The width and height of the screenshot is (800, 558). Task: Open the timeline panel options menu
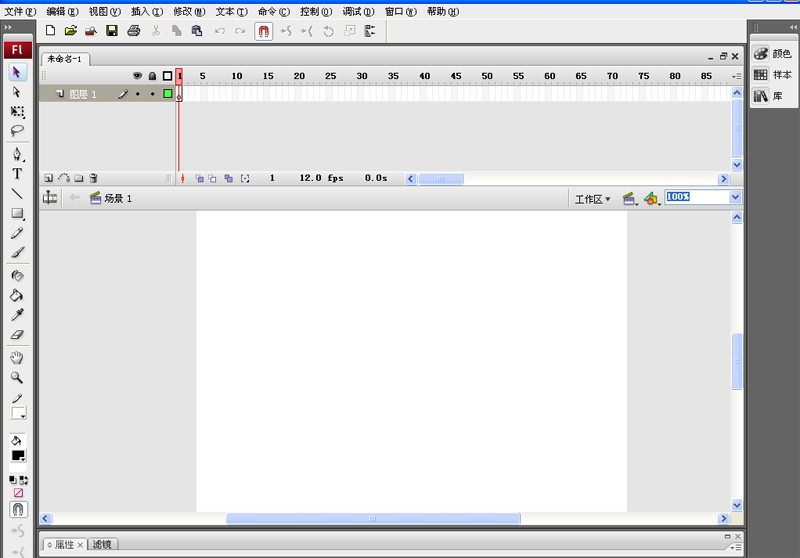tap(736, 77)
